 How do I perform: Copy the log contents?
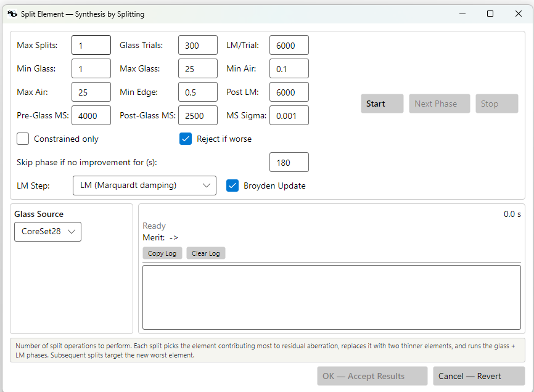tap(162, 253)
